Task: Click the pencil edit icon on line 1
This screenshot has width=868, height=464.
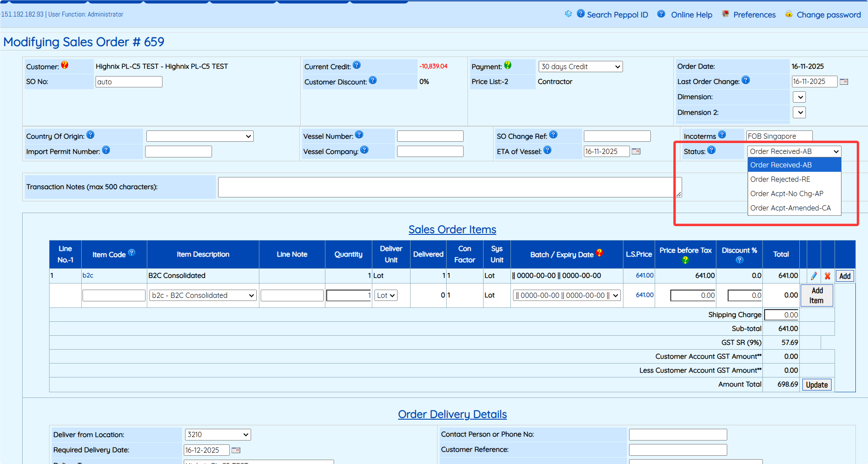Action: (x=814, y=276)
